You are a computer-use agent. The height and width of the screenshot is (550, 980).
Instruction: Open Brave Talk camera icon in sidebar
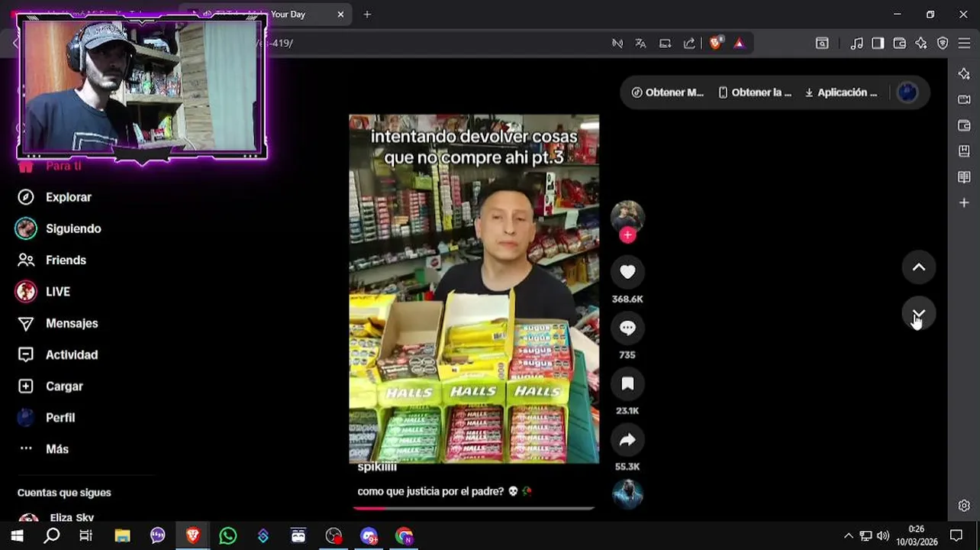(x=964, y=99)
